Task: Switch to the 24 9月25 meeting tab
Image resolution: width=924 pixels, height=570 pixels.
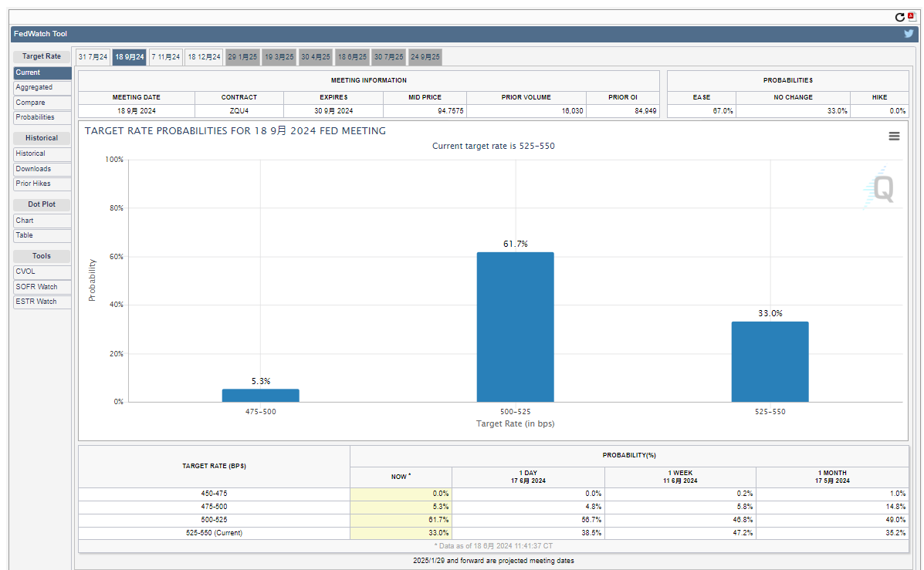Action: [425, 57]
